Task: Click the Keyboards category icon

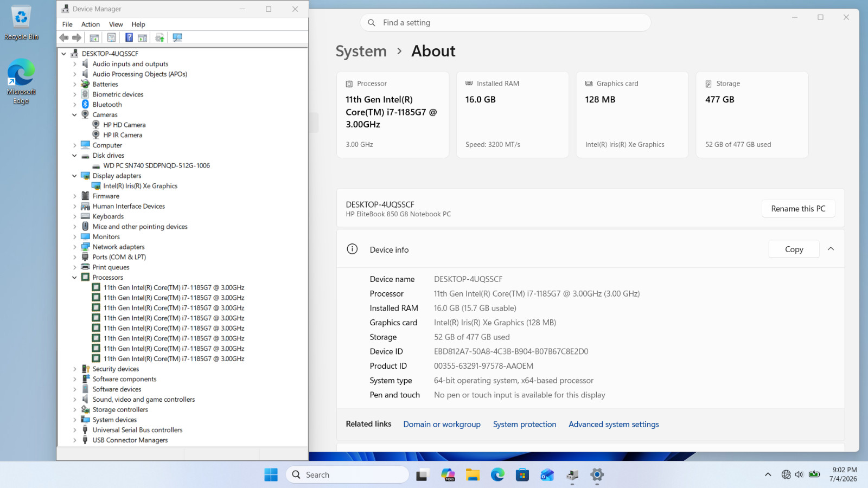Action: coord(85,216)
